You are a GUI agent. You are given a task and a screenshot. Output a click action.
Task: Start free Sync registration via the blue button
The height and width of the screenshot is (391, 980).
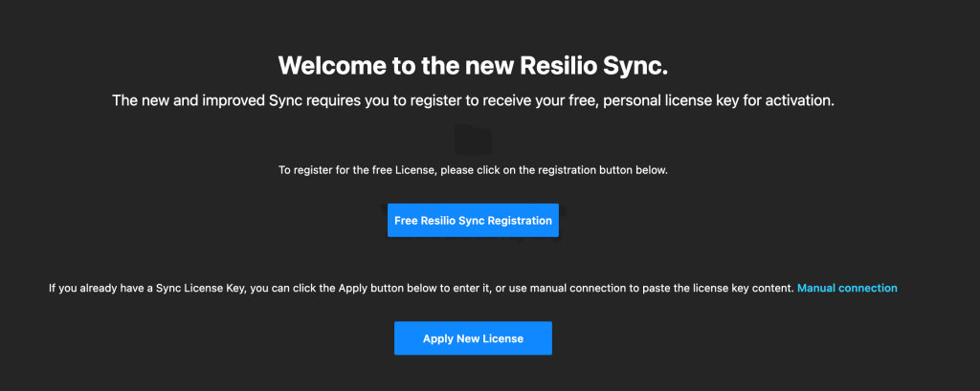[x=473, y=220]
